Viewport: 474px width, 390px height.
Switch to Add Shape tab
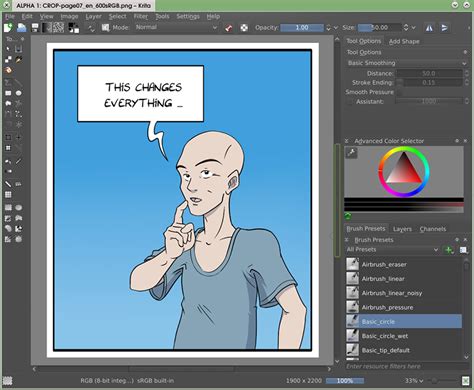pos(404,41)
